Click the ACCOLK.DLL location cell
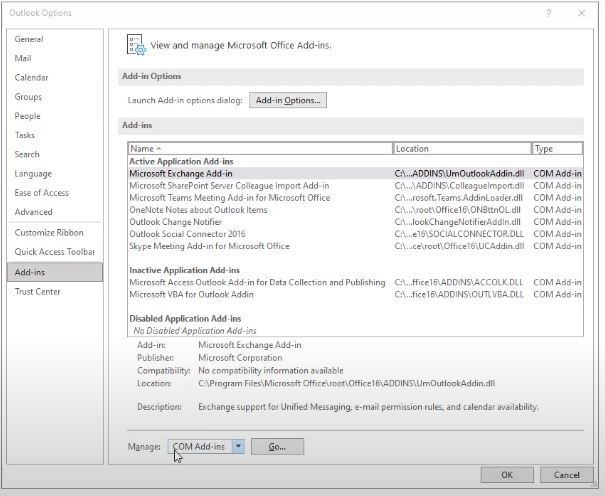 pyautogui.click(x=459, y=282)
